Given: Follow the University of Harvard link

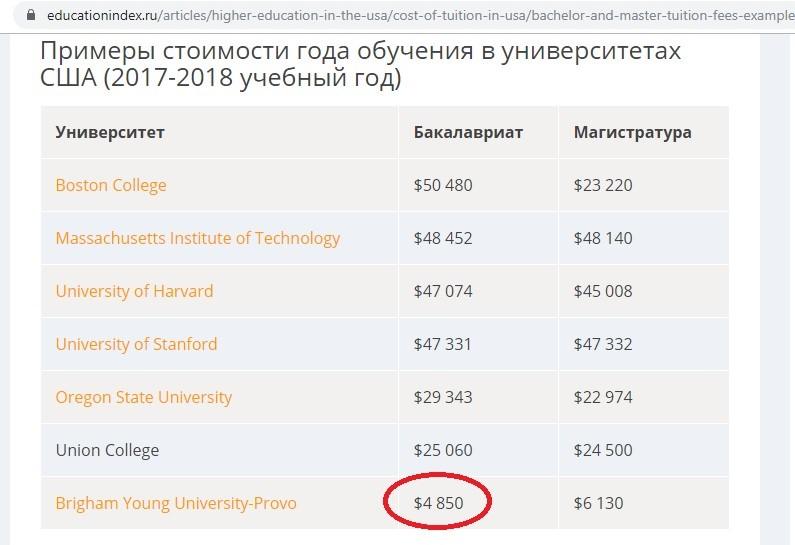Looking at the screenshot, I should point(134,292).
